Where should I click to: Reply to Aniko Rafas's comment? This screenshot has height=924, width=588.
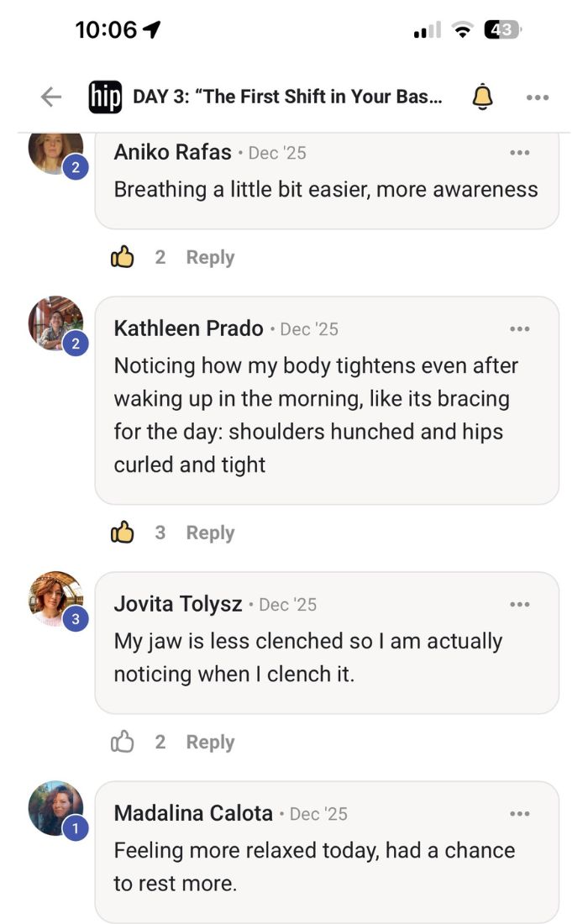pos(210,257)
